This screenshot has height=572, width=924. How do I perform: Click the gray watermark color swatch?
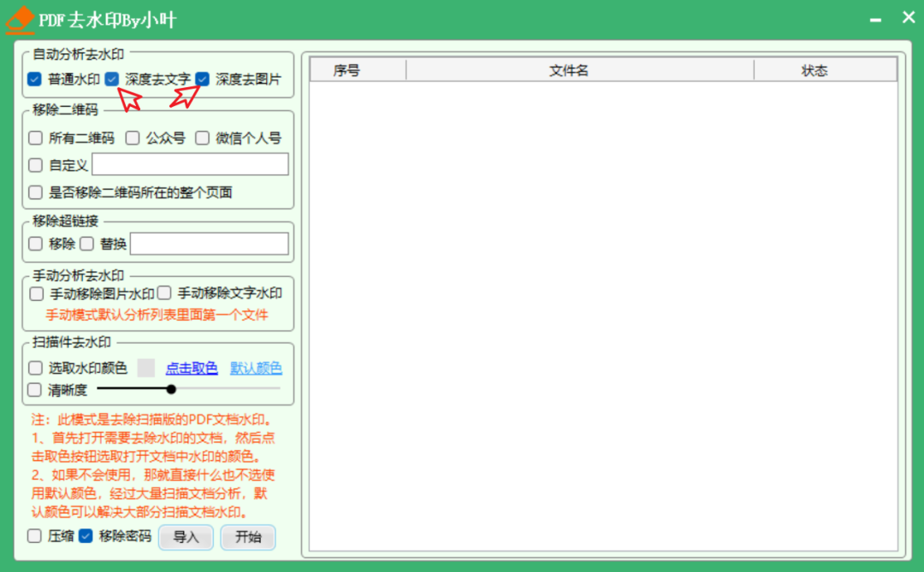[x=145, y=369]
